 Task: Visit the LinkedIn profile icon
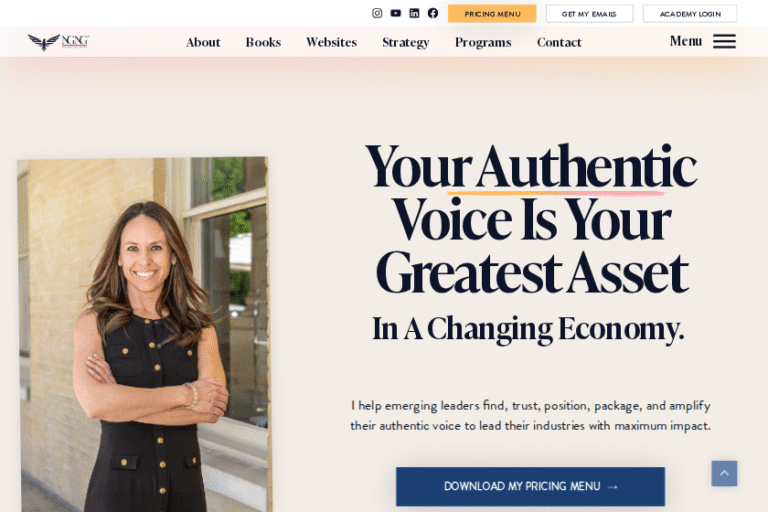pyautogui.click(x=414, y=13)
